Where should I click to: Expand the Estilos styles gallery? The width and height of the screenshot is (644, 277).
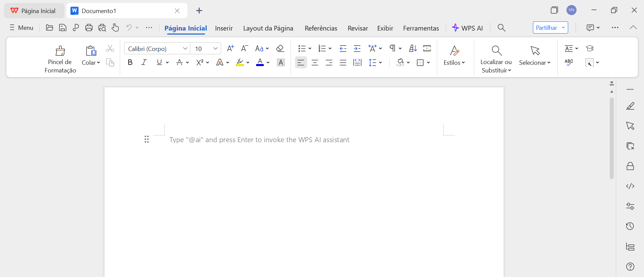(454, 56)
